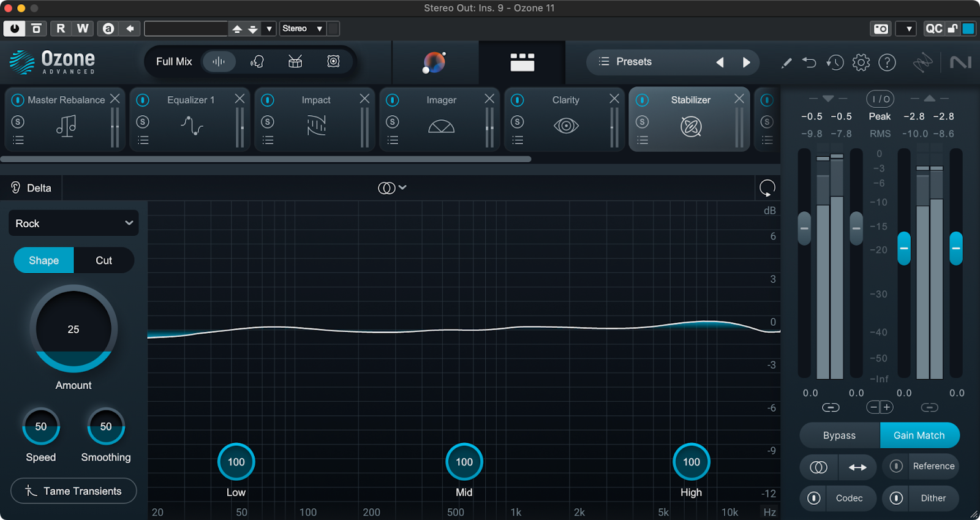Swap channels with the double arrow icon
Screen dimensions: 980x520
click(858, 467)
